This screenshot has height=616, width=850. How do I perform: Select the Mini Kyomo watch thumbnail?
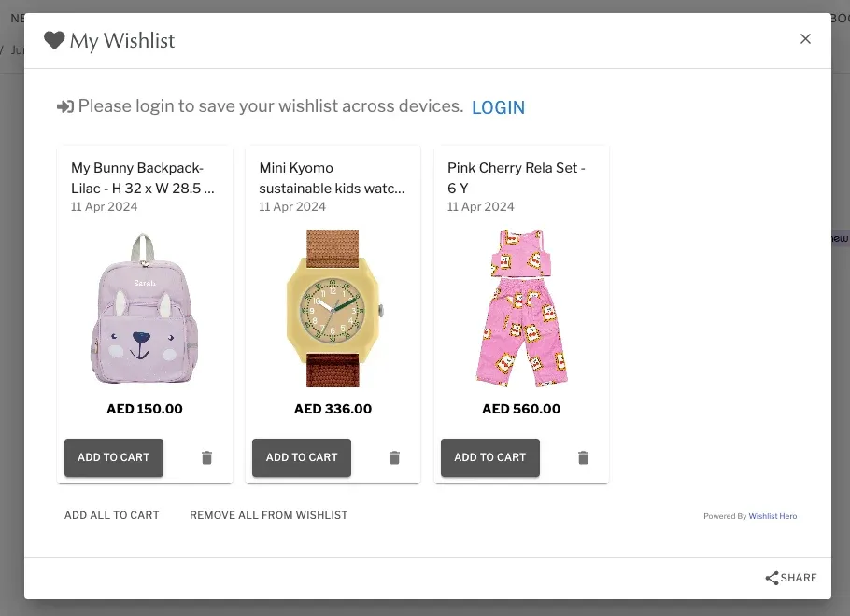tap(333, 311)
